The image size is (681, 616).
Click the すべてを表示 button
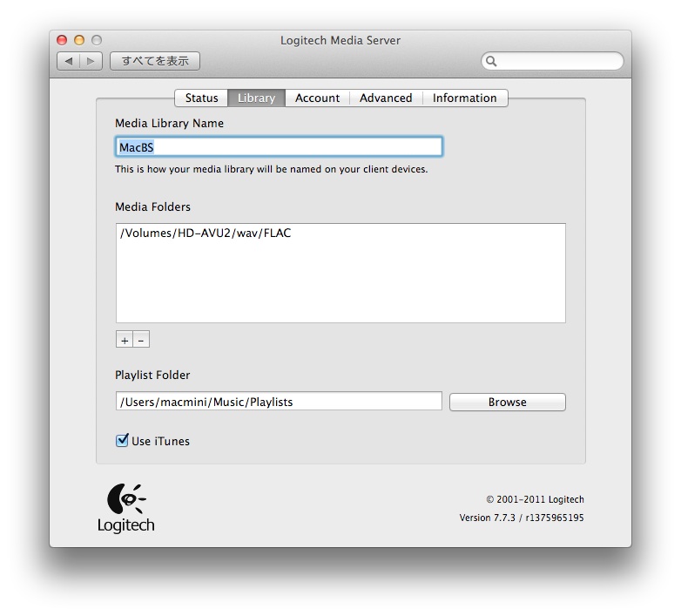[x=155, y=61]
